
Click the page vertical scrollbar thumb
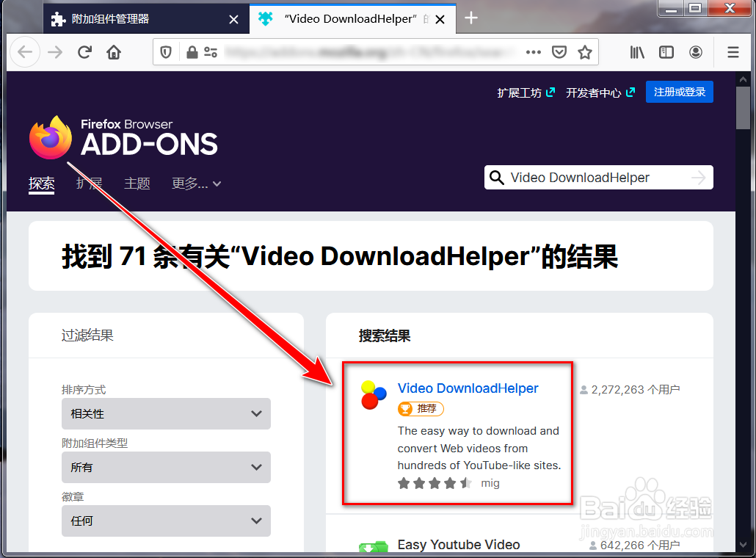pos(743,108)
